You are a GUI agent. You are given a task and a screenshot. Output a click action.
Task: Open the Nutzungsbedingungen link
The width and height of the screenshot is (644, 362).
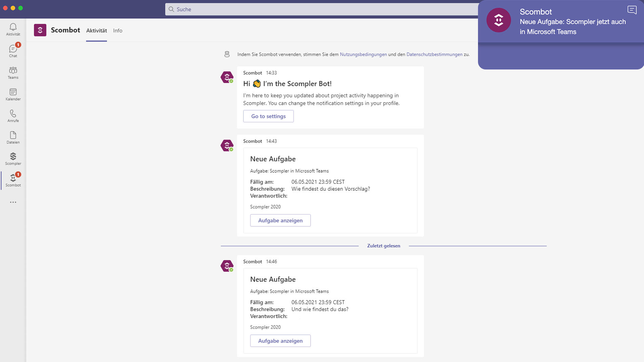pyautogui.click(x=363, y=54)
